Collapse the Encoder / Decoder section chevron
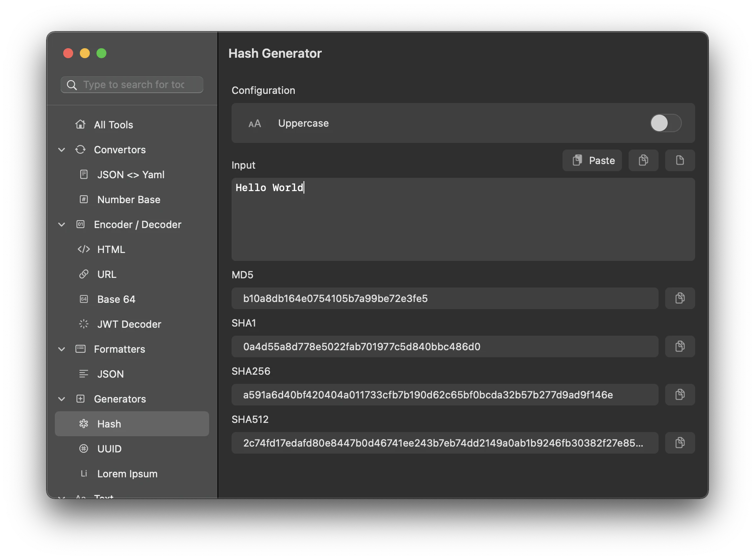This screenshot has height=560, width=755. (x=62, y=224)
